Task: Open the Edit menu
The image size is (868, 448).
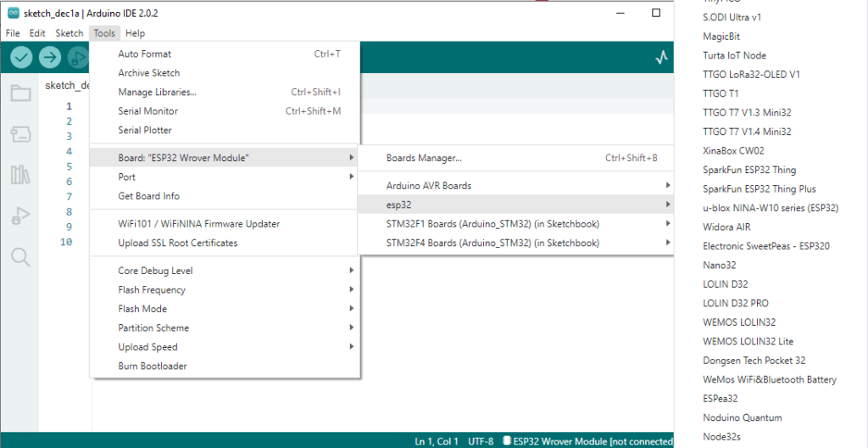Action: 37,33
